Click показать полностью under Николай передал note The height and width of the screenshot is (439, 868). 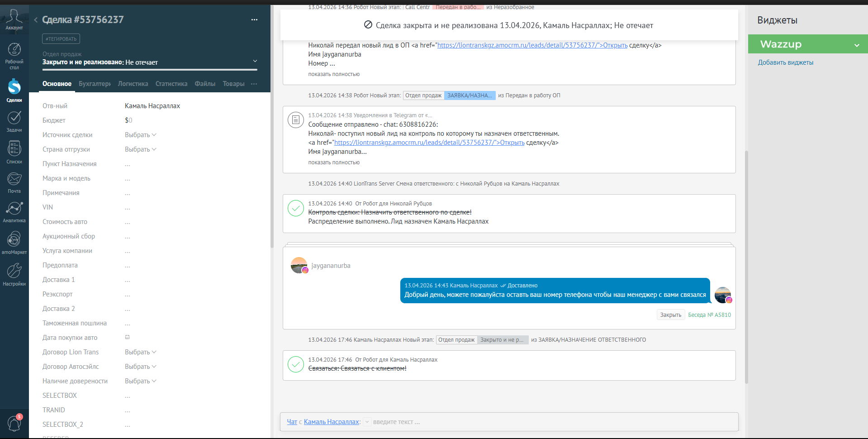click(x=334, y=74)
